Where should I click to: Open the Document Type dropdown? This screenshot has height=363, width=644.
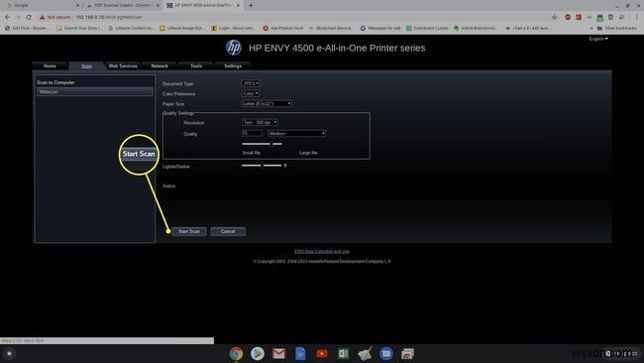(x=251, y=83)
